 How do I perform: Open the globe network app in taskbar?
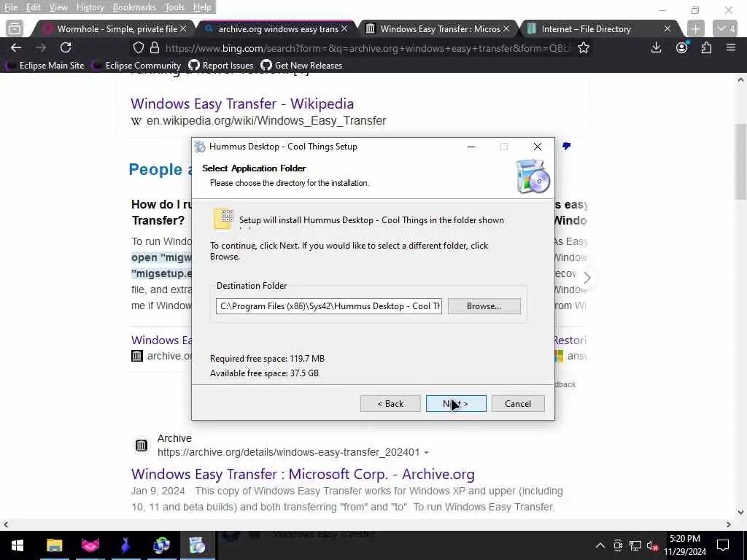coord(161,545)
